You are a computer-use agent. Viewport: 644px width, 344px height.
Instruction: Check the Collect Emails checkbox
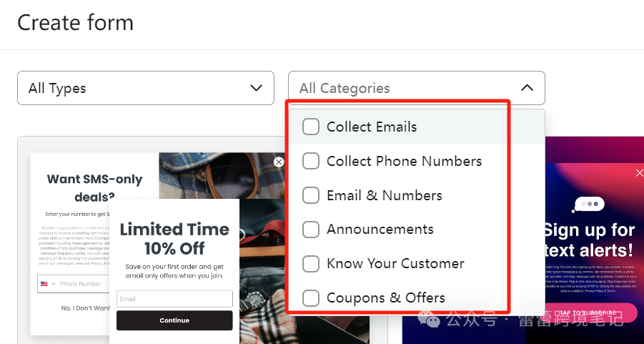pos(311,127)
